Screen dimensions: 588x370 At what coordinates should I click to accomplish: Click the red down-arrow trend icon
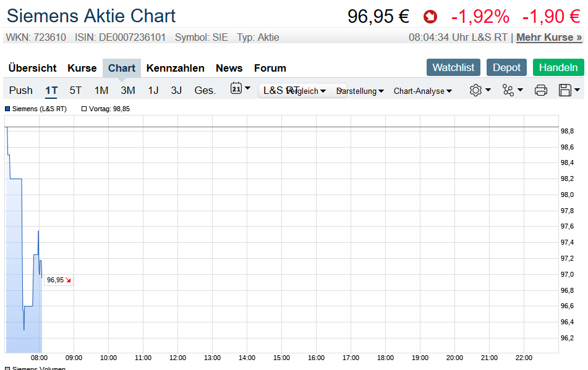click(430, 17)
